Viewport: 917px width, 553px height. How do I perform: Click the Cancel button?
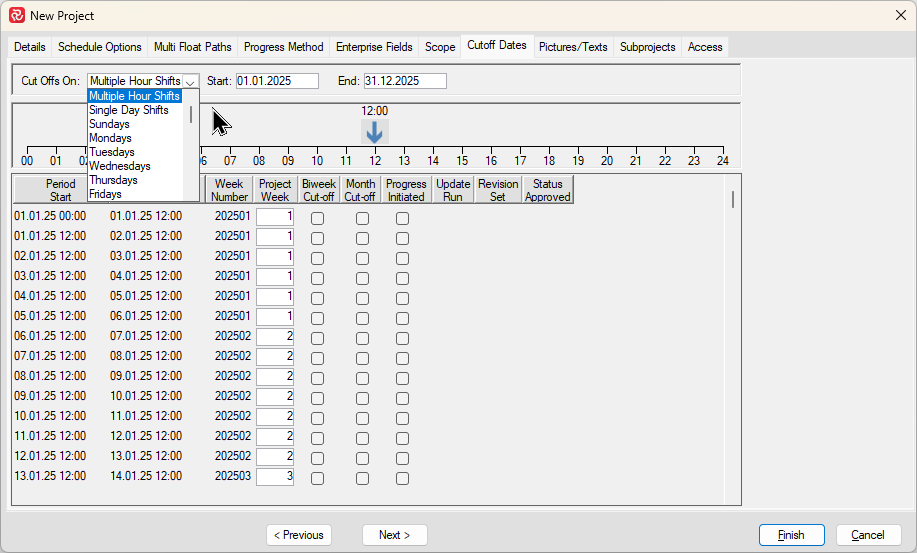(868, 535)
